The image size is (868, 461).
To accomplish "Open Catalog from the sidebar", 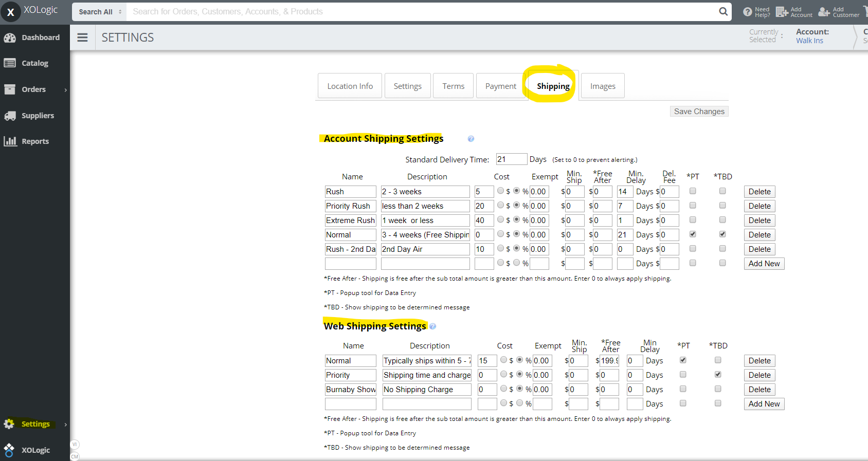I will (35, 63).
